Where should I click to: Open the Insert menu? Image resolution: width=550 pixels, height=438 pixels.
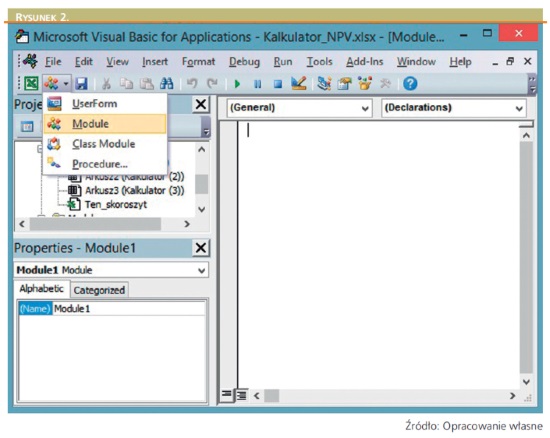(155, 62)
